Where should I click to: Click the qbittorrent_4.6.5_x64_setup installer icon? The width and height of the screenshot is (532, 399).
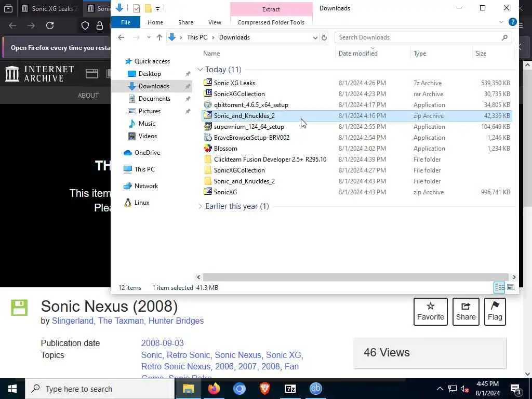[x=208, y=104]
